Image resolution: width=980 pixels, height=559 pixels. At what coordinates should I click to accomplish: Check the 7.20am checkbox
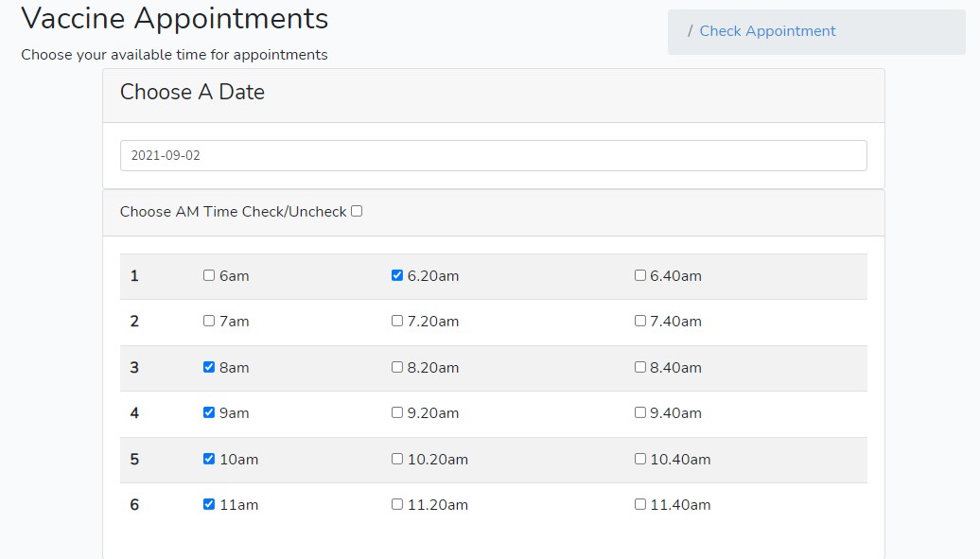(396, 322)
